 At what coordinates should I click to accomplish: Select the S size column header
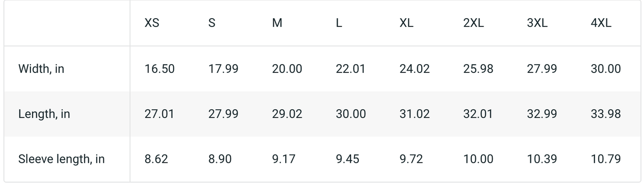click(212, 23)
